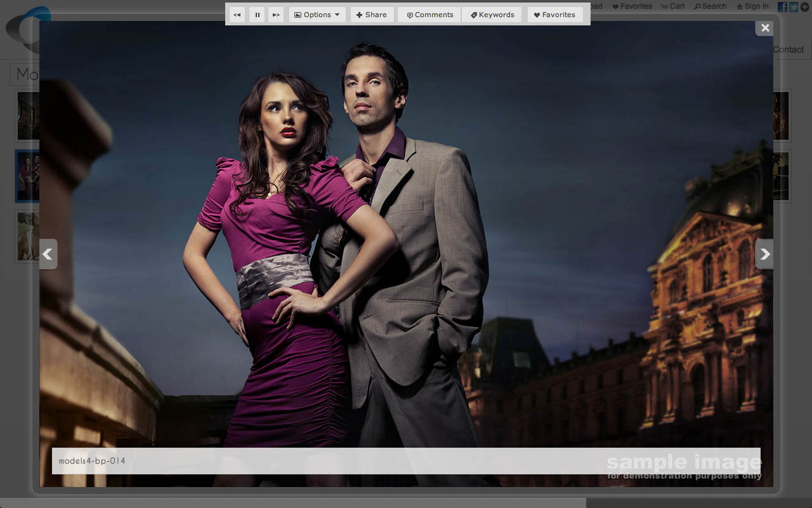Skip forward with the fast-forward button
The image size is (812, 508).
point(276,15)
